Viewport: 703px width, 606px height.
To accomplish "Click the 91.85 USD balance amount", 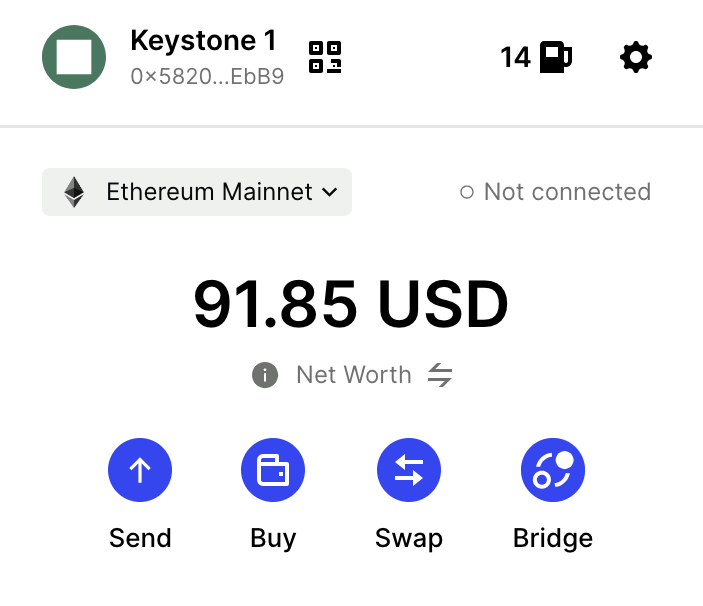I will point(351,304).
